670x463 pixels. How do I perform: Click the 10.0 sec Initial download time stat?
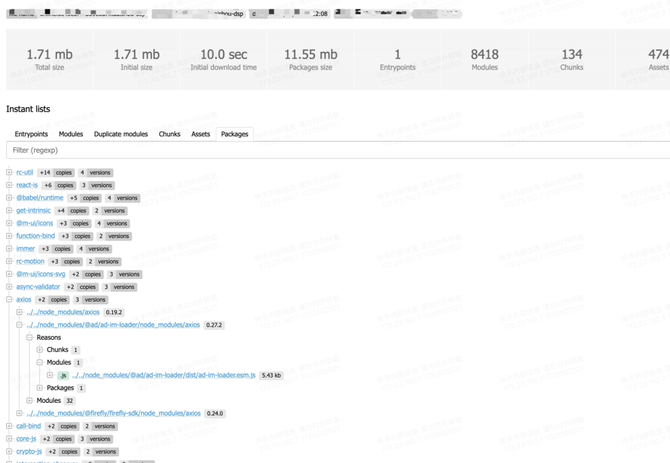pyautogui.click(x=223, y=59)
